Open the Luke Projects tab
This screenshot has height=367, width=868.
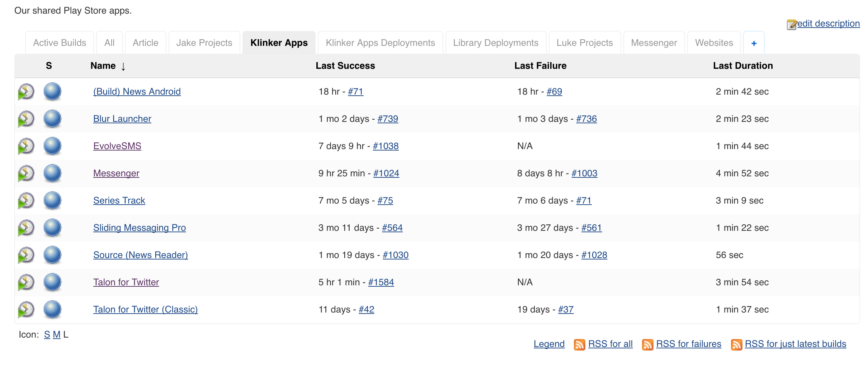585,43
